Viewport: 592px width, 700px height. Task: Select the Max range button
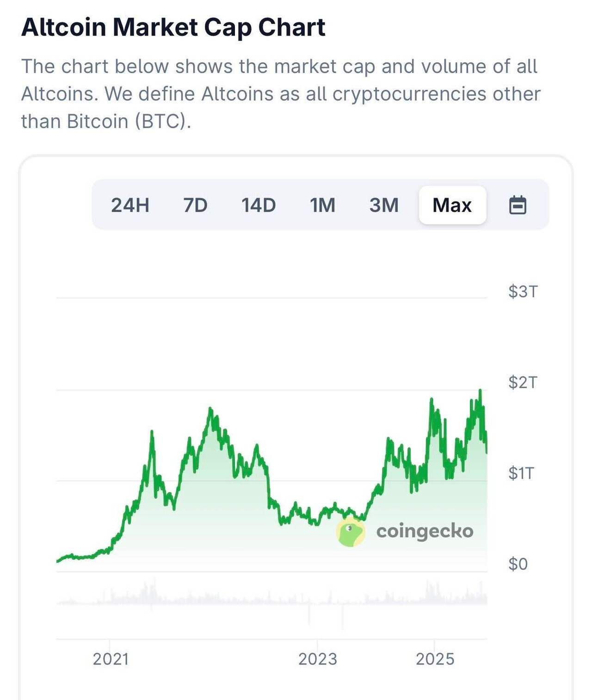coord(452,205)
